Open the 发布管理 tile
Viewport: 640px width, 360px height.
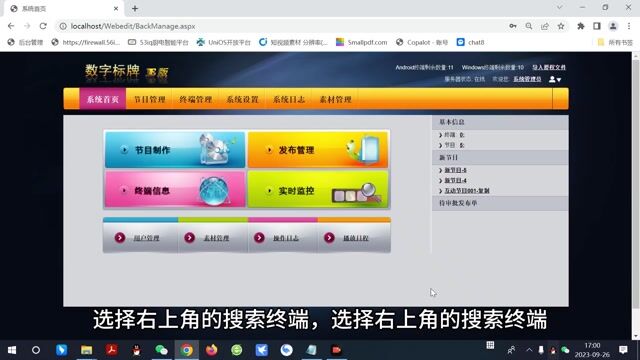point(318,149)
